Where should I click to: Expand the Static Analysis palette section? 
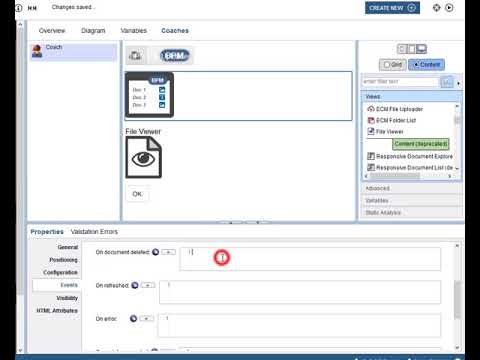411,213
